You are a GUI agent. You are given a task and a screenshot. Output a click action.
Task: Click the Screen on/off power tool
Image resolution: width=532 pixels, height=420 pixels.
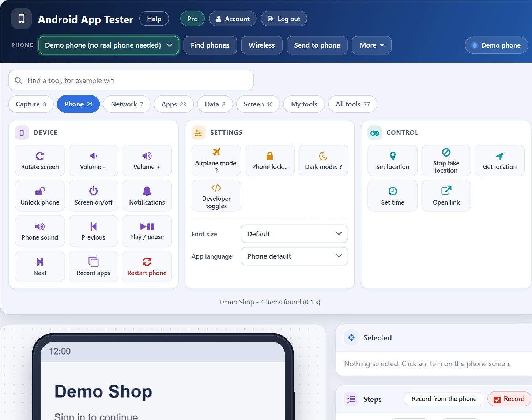click(x=93, y=196)
